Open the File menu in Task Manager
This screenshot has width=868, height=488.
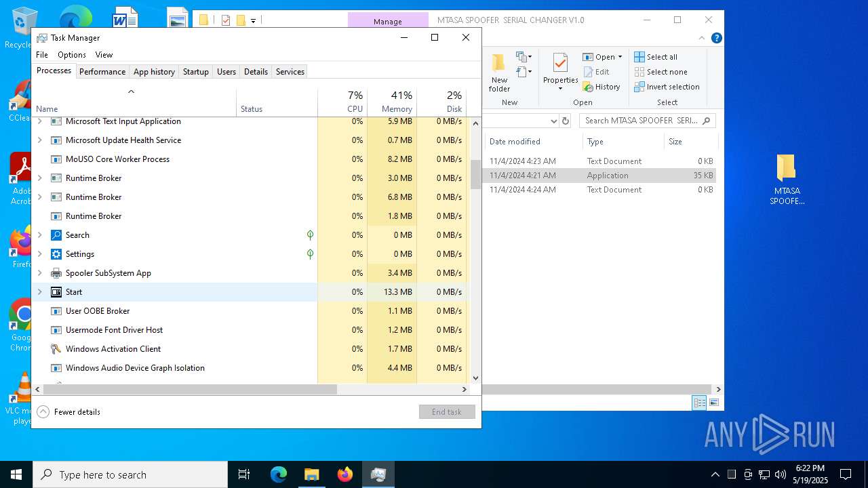coord(42,55)
